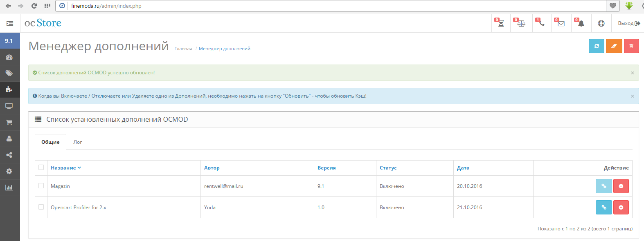Disable Opencart Profiler with red minus button

click(621, 208)
